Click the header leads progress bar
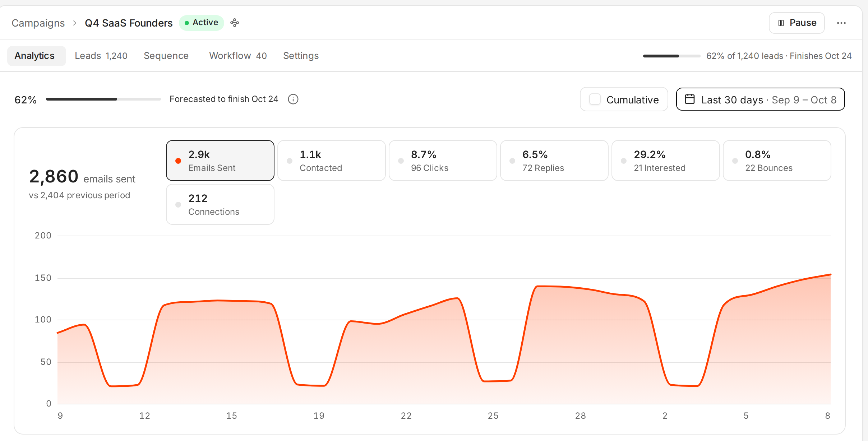The image size is (868, 441). (671, 56)
